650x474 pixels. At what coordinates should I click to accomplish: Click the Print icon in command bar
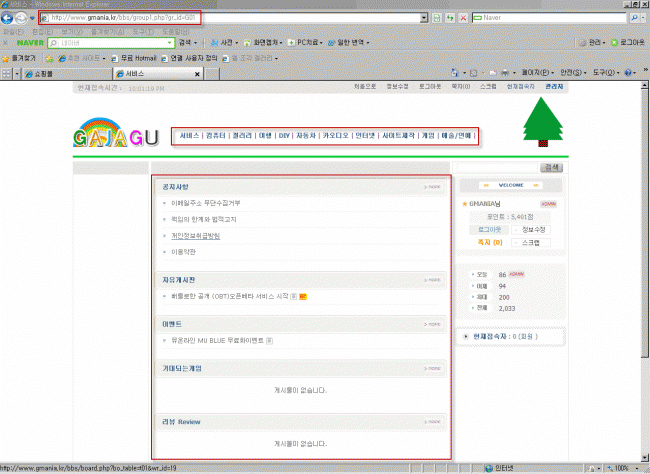505,73
